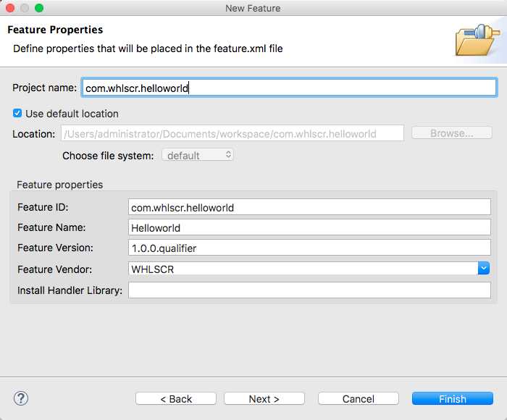This screenshot has height=420, width=507.
Task: Uncheck Use default location checkbox
Action: coord(17,113)
